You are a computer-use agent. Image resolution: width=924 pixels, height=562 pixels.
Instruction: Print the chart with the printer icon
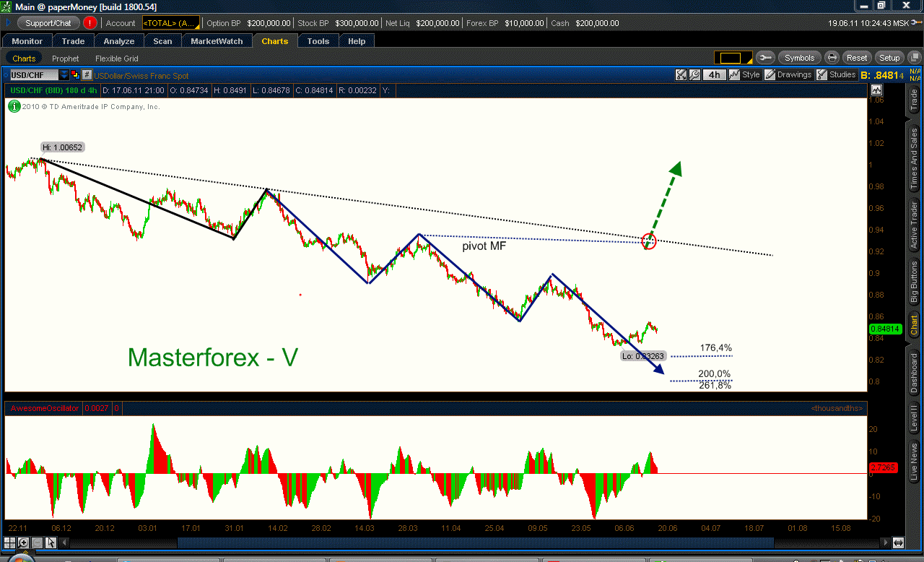[x=832, y=58]
